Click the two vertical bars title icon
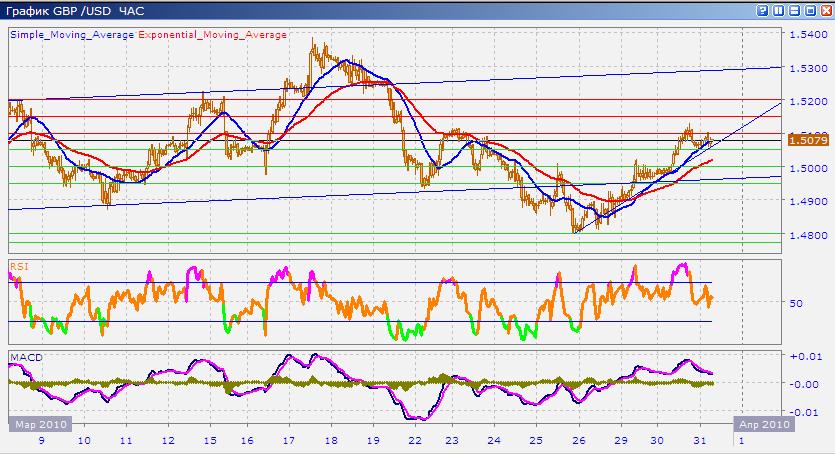Screen dimensions: 835x454 (779, 11)
